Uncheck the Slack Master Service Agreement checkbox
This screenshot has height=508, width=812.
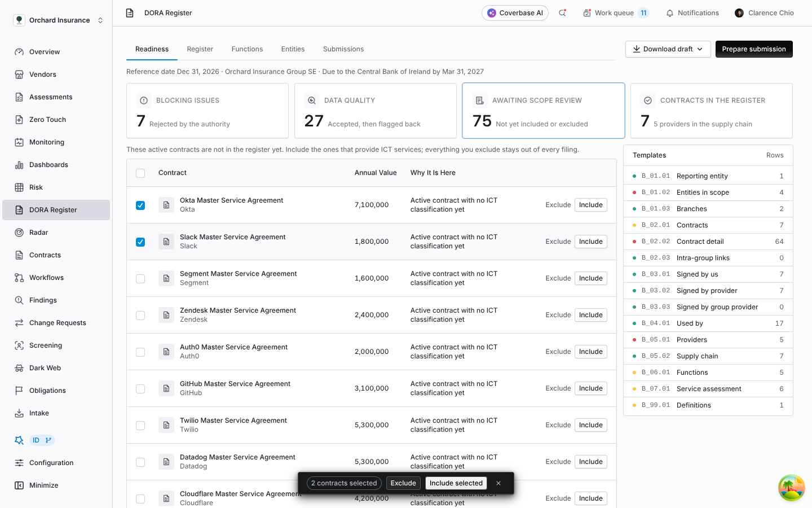click(x=140, y=242)
